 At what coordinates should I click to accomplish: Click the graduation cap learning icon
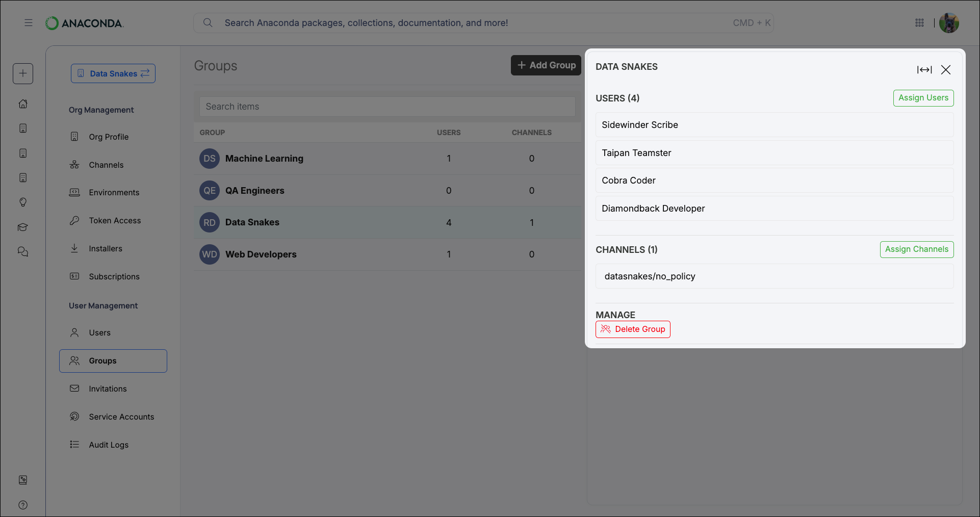23,227
